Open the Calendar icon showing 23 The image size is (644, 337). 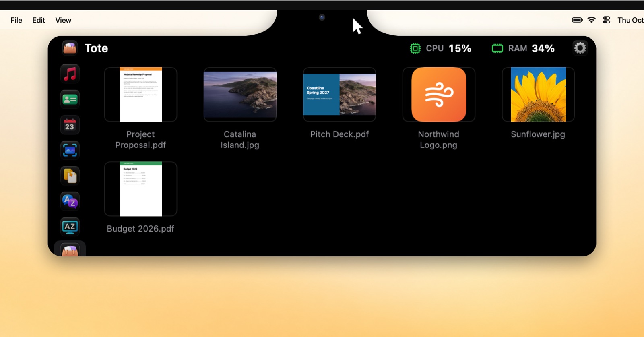click(70, 125)
